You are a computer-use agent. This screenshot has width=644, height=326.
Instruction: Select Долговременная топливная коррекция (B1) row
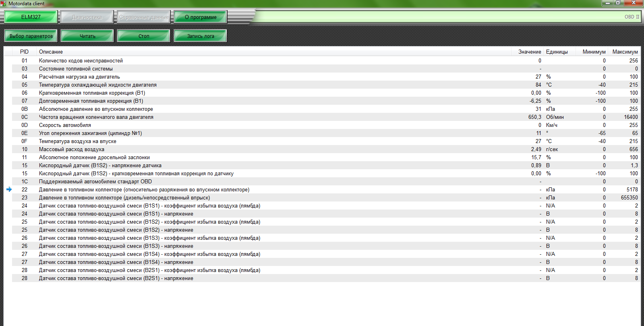point(326,101)
